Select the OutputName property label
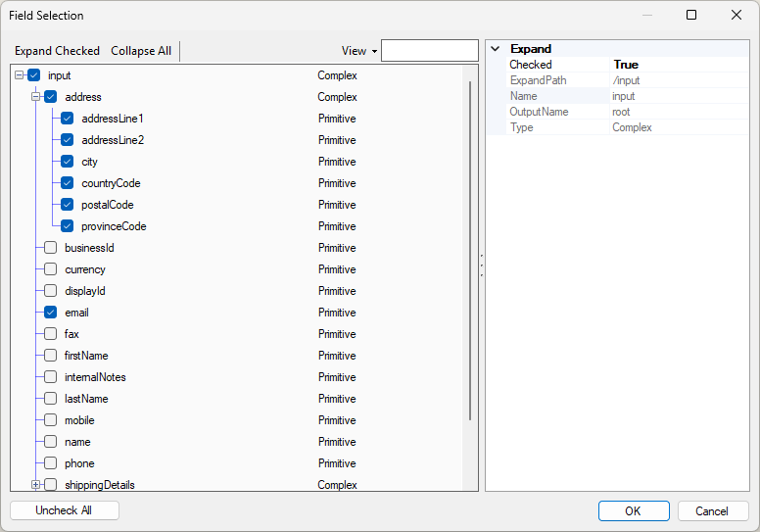The height and width of the screenshot is (532, 760). click(x=539, y=112)
